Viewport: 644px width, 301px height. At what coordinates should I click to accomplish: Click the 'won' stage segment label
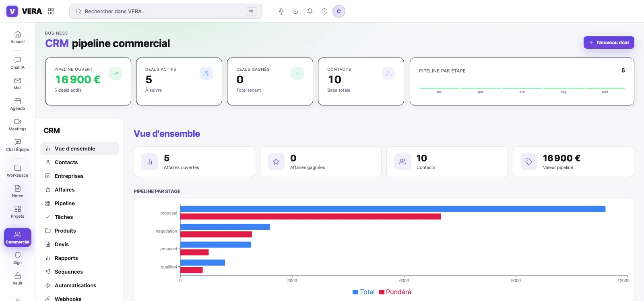(605, 92)
